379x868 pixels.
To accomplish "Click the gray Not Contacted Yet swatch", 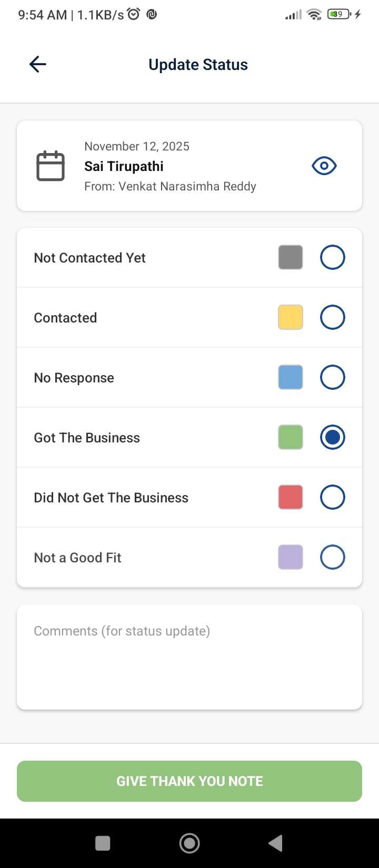I will click(291, 258).
